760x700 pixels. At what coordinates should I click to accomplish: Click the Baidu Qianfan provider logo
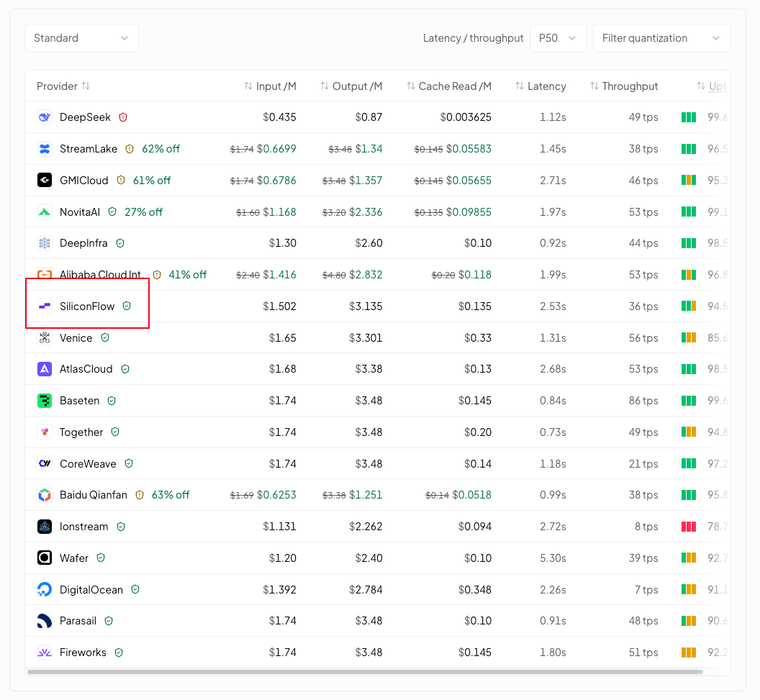45,495
